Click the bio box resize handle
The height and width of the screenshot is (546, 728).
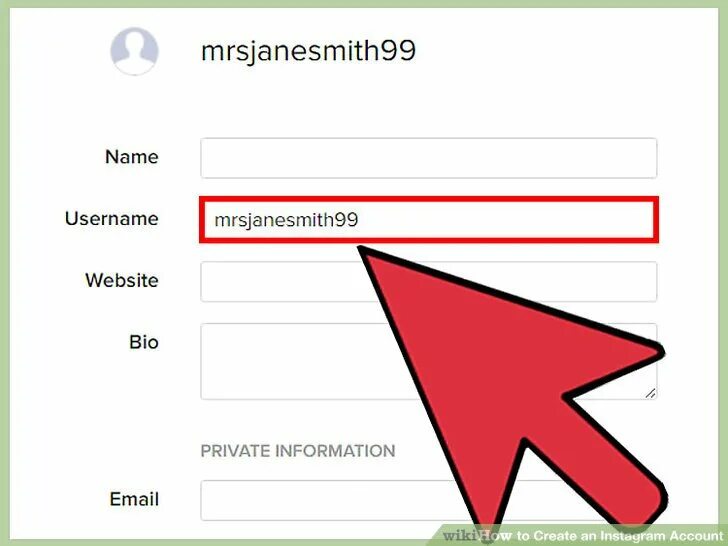[x=650, y=393]
